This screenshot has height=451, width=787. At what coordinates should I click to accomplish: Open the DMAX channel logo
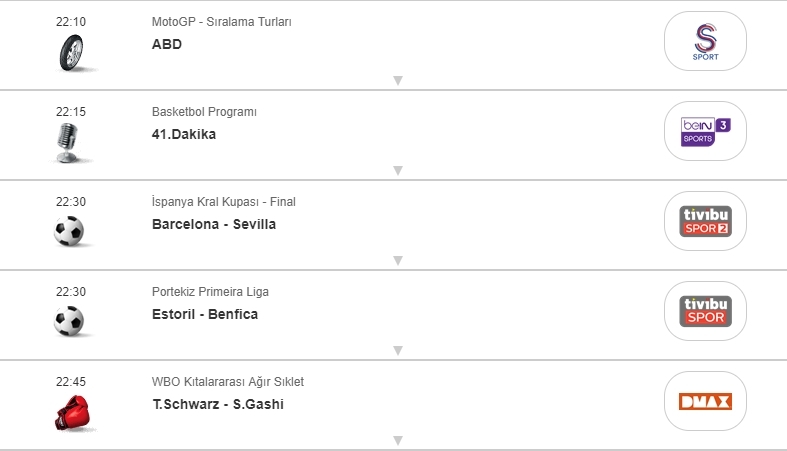(705, 401)
